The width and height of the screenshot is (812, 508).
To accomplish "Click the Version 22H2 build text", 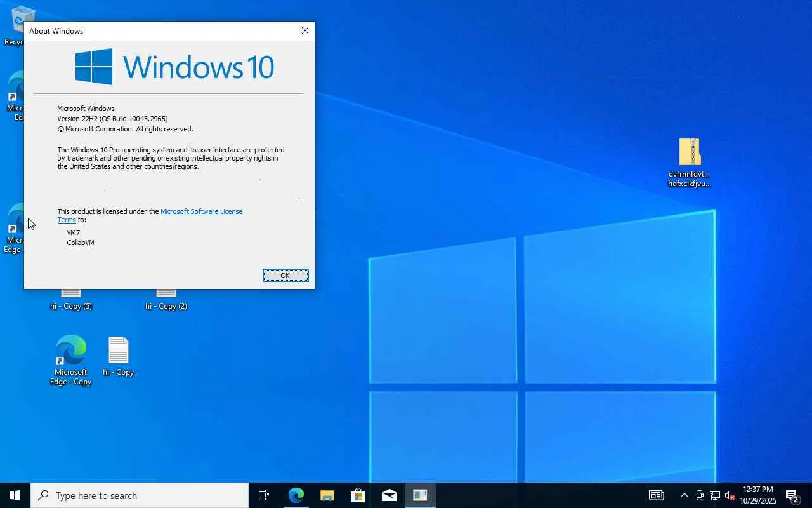I will 112,119.
